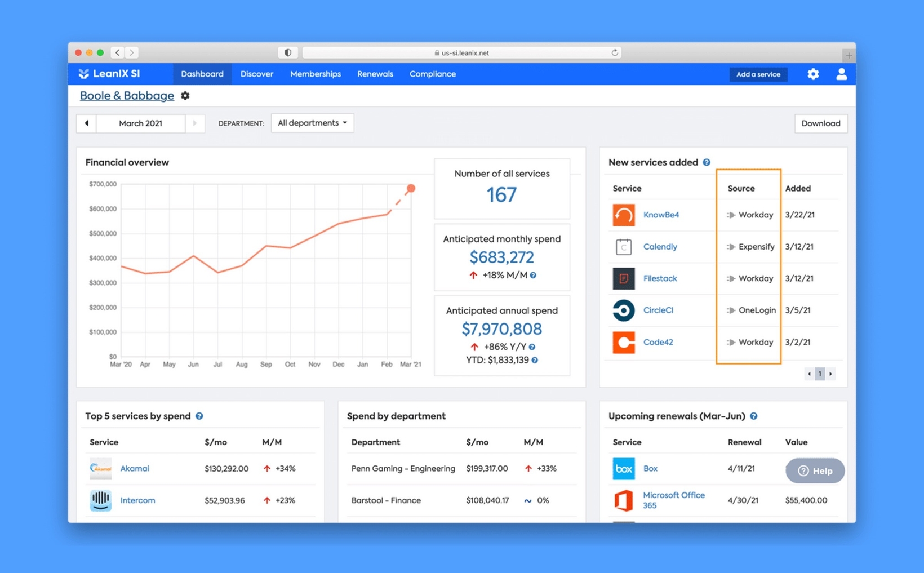This screenshot has height=573, width=924.
Task: Open the KnowBe4 service logo
Action: pos(624,215)
